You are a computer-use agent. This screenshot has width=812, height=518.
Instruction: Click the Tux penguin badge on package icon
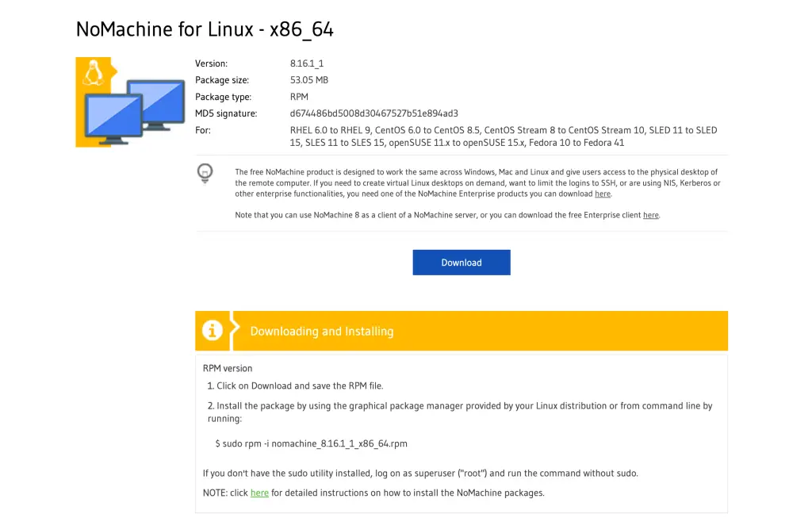(94, 72)
